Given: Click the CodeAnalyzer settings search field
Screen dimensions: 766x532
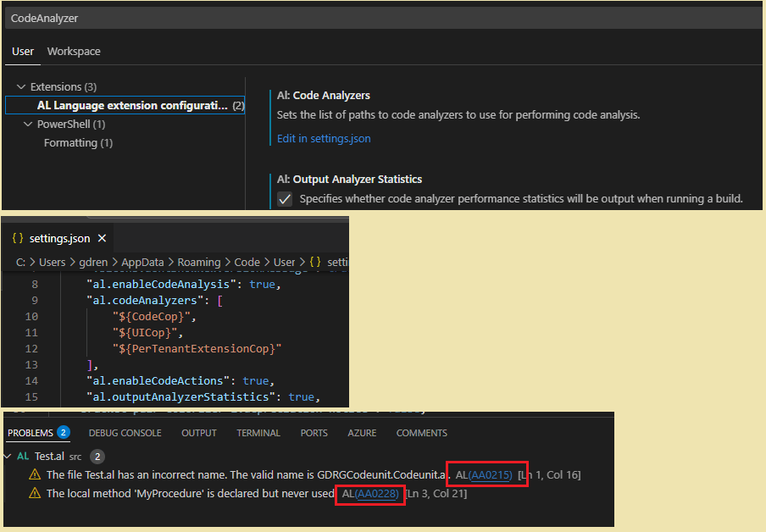Looking at the screenshot, I should click(x=381, y=17).
